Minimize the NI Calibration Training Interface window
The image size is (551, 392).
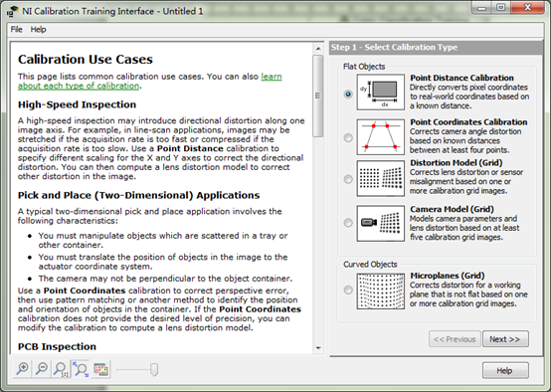481,8
